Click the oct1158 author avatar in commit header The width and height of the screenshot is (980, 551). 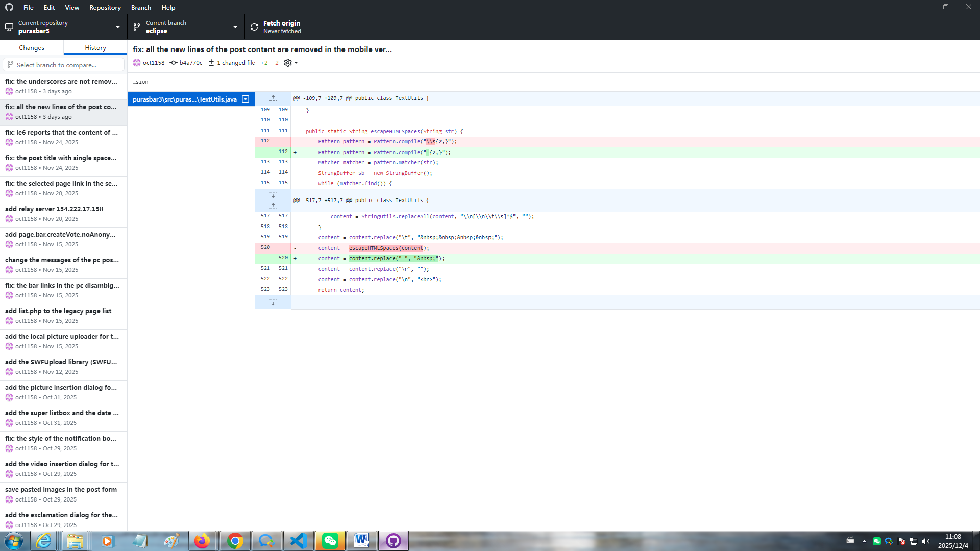pyautogui.click(x=137, y=63)
